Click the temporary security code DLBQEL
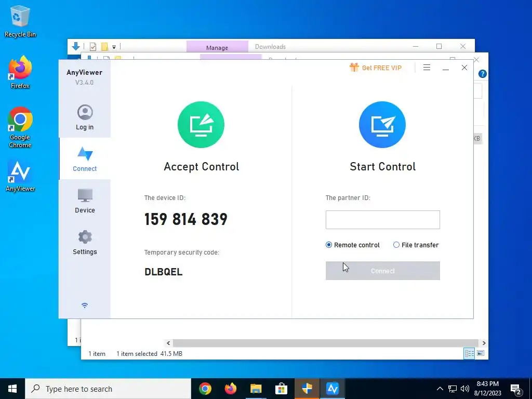 [x=164, y=272]
